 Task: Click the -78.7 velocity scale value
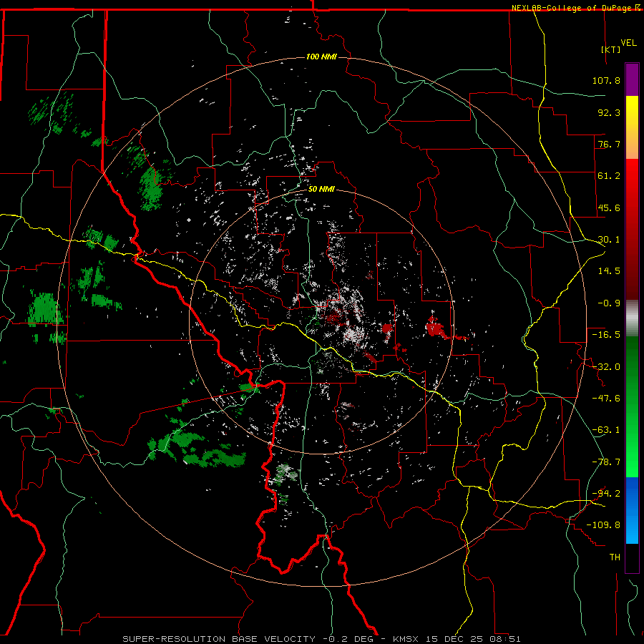pos(606,462)
